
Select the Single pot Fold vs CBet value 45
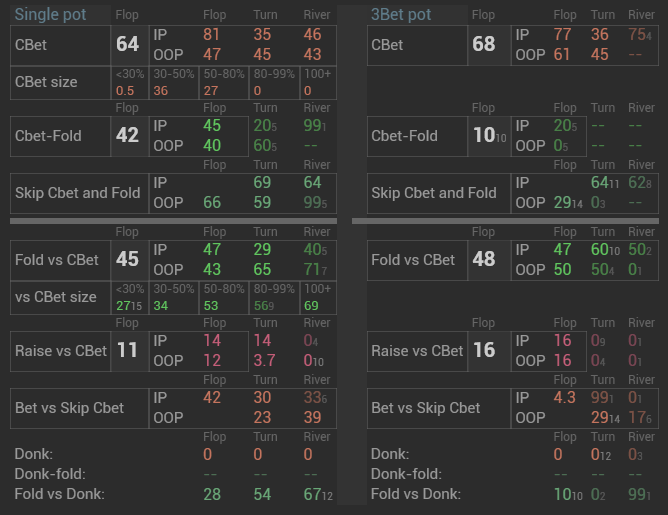click(128, 260)
